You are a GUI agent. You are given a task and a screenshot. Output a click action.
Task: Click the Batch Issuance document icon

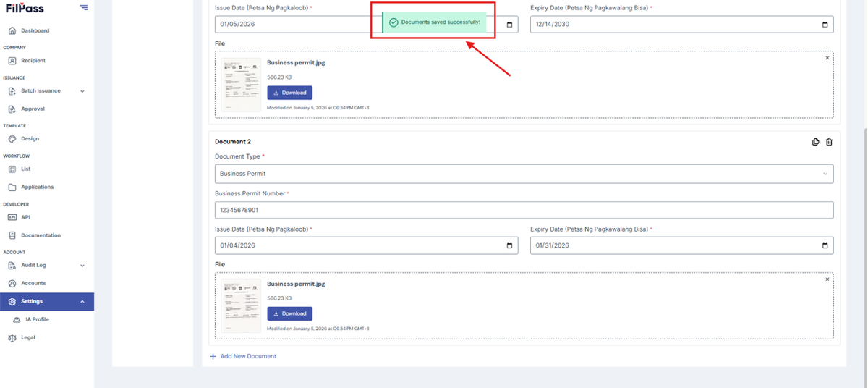pyautogui.click(x=12, y=91)
